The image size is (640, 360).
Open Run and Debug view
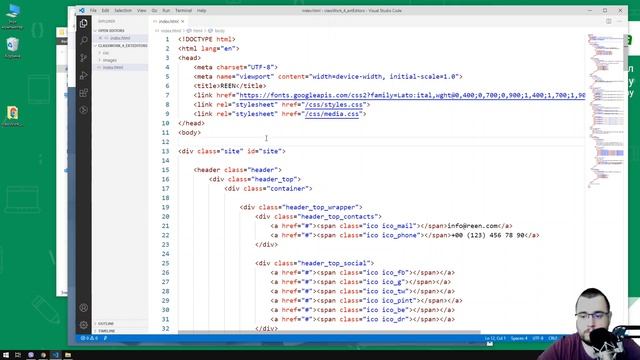pos(84,75)
